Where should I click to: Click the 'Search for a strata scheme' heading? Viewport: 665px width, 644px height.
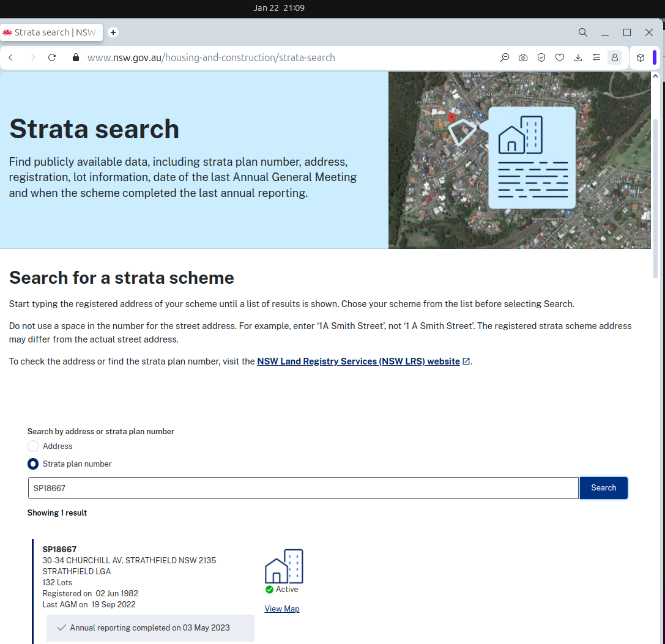[122, 278]
